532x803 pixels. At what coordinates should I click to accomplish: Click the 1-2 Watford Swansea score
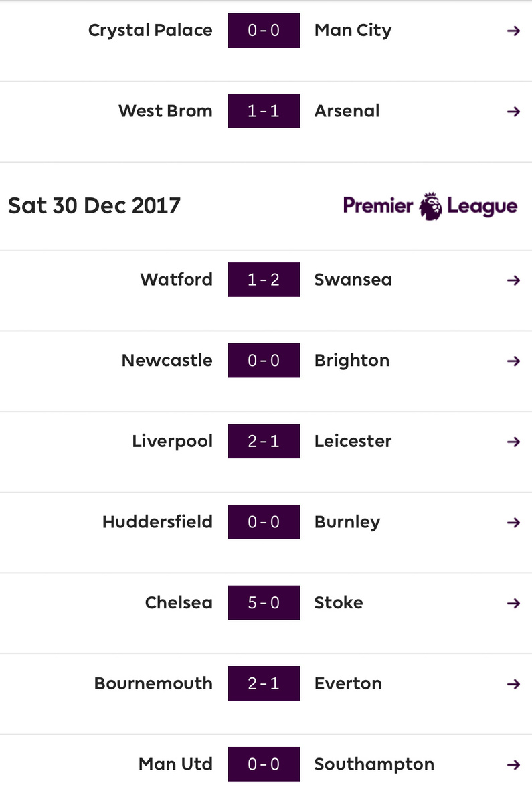click(264, 280)
